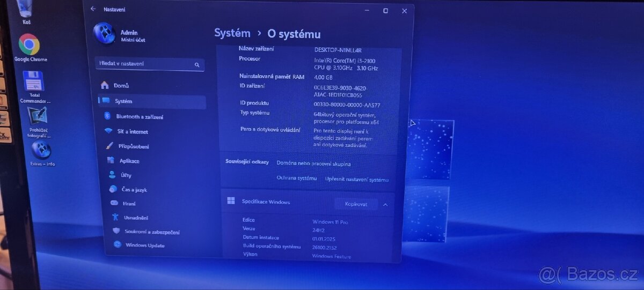
Task: Click the Hraní gamepad icon
Action: click(114, 203)
